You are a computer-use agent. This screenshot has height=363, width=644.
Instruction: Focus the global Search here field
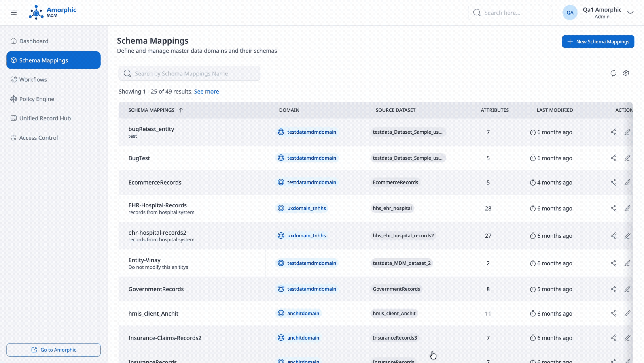510,13
